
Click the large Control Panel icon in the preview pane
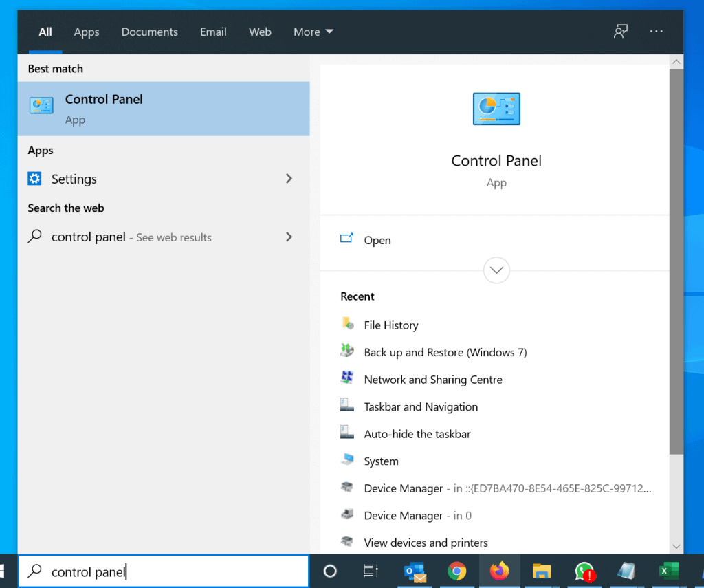pyautogui.click(x=496, y=109)
